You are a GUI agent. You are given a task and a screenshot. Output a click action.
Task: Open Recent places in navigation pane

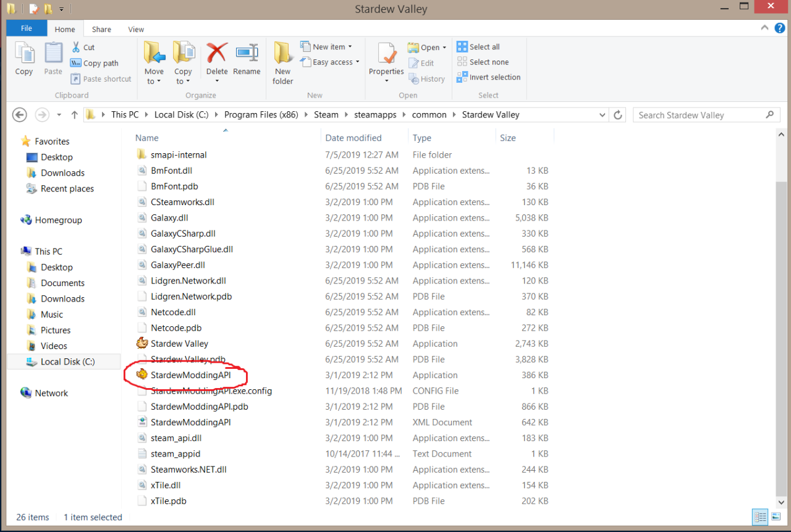click(x=67, y=188)
